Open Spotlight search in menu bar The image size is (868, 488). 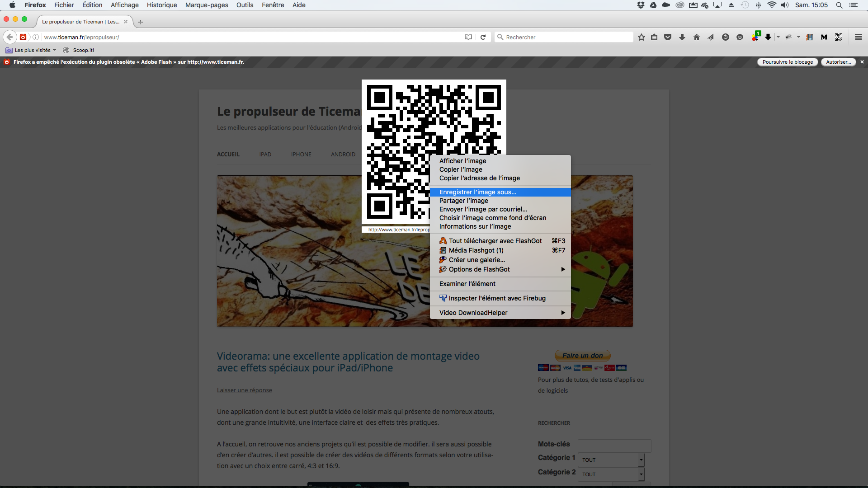point(840,5)
